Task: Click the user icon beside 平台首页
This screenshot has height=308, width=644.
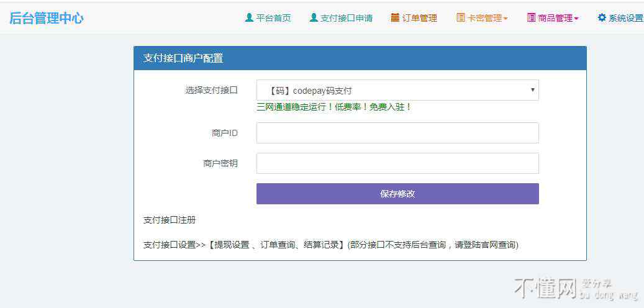Action: click(x=249, y=18)
